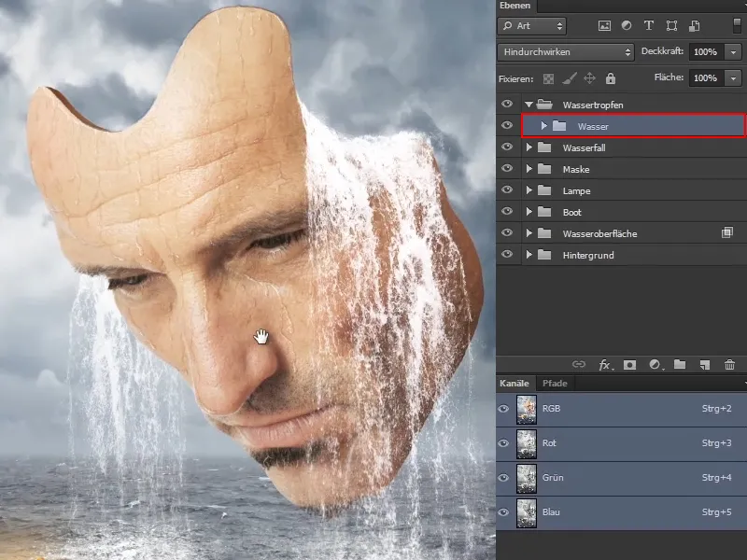
Task: Hide the Grün channel
Action: click(x=503, y=478)
